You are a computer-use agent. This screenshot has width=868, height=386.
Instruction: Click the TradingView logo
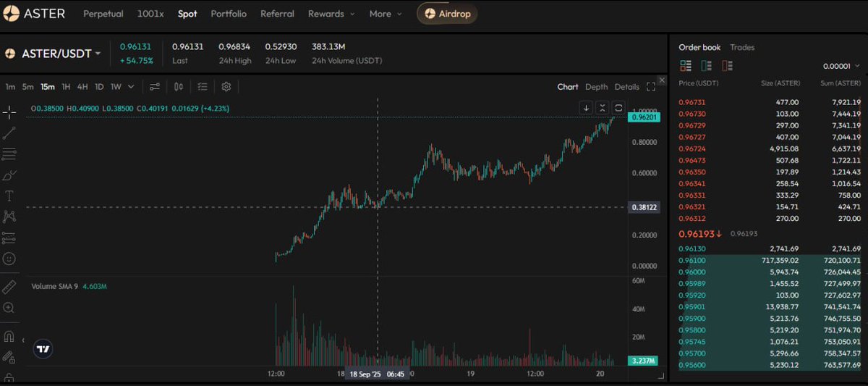click(43, 349)
